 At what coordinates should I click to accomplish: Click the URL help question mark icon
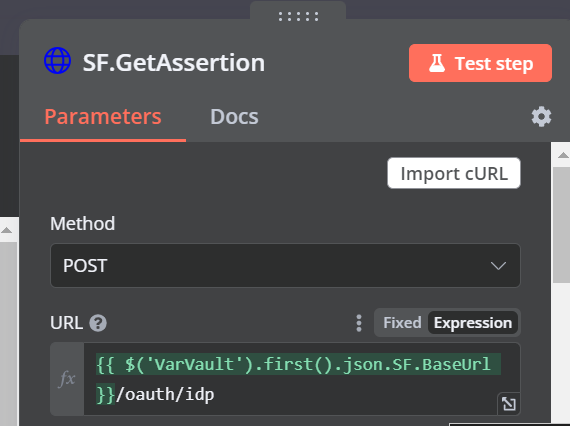(x=98, y=323)
